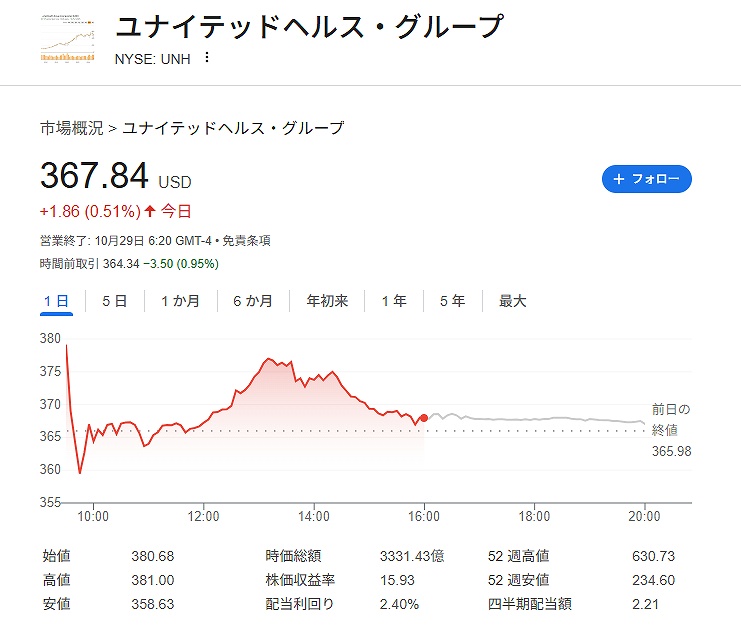Click the 52 週高値 value 630.73

coord(654,556)
